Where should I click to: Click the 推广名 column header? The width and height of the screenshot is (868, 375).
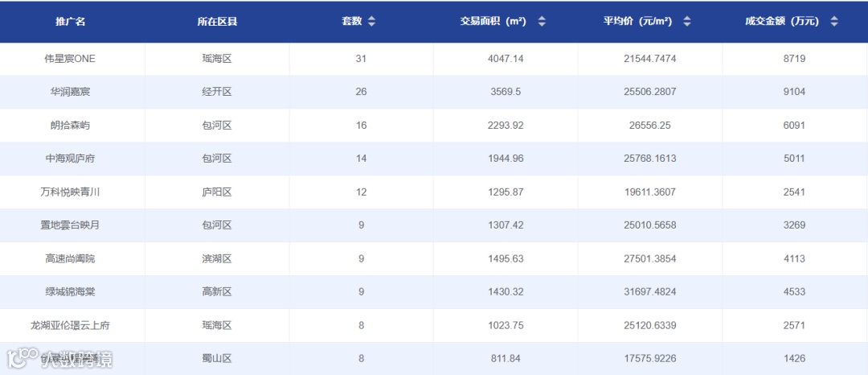pos(70,22)
